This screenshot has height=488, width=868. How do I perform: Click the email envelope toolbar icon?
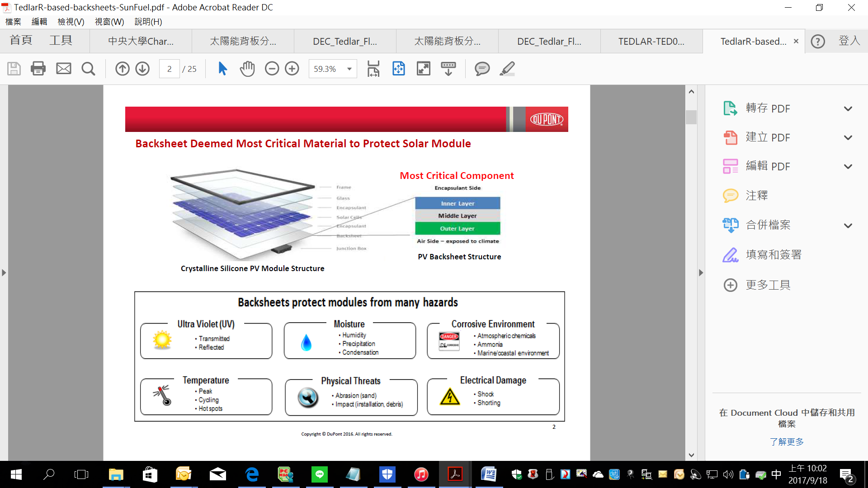click(63, 69)
